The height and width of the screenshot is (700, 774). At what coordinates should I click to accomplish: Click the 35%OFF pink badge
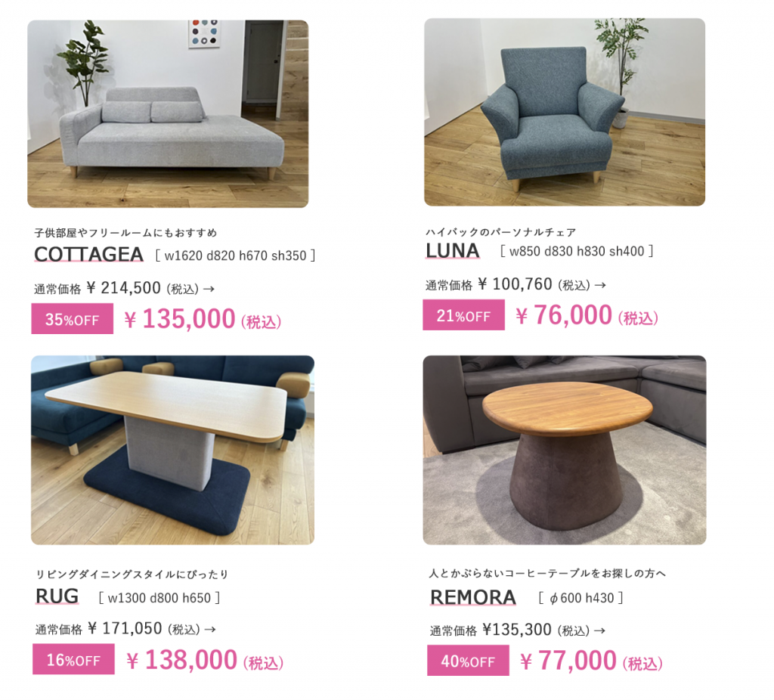click(72, 319)
